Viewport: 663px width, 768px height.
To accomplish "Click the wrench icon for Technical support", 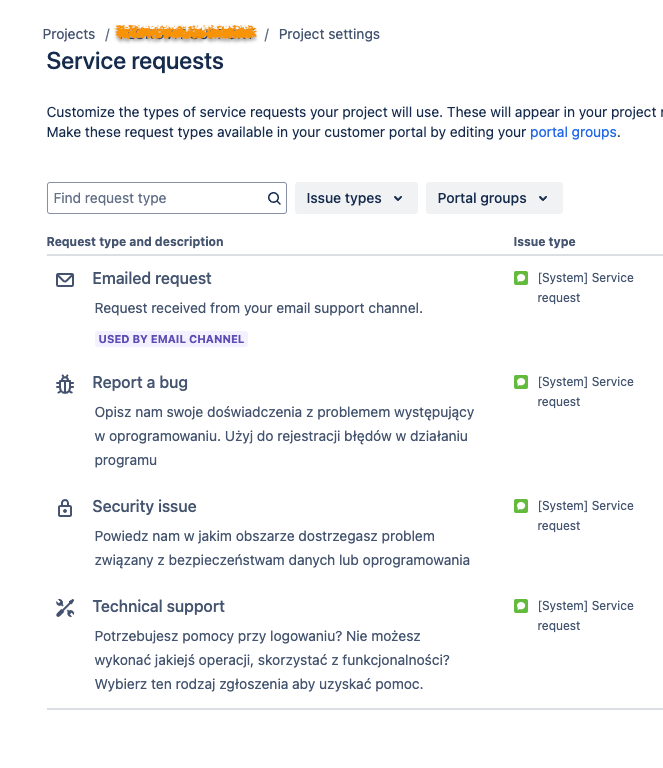I will 65,608.
